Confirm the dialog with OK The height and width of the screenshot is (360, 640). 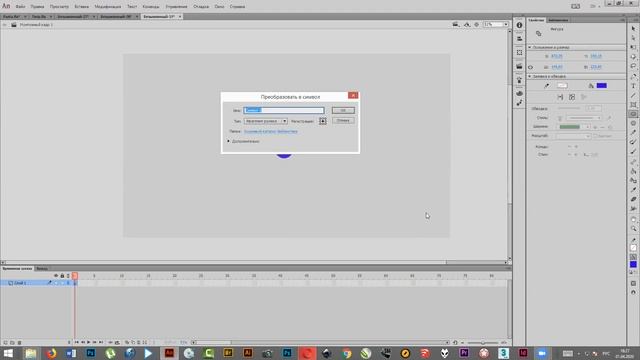coord(343,111)
